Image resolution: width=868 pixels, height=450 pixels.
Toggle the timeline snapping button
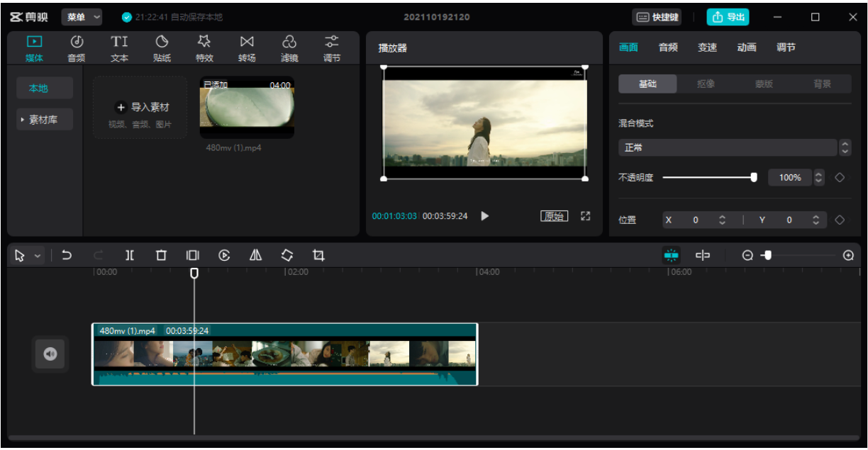pyautogui.click(x=672, y=256)
